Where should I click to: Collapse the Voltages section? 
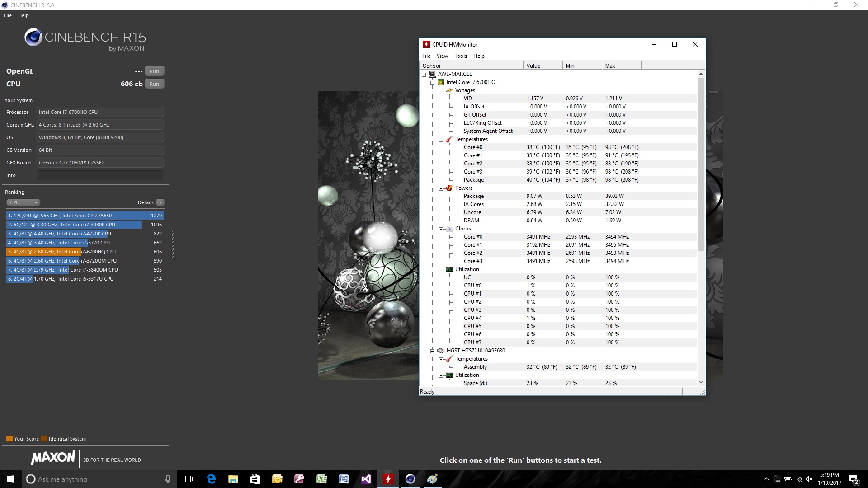[441, 90]
